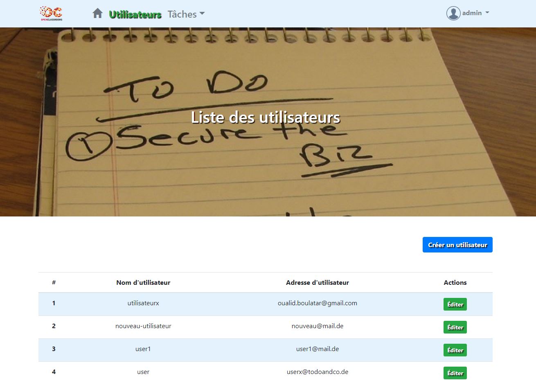
Task: Edit the userx@todoandco.de user row
Action: (x=455, y=373)
